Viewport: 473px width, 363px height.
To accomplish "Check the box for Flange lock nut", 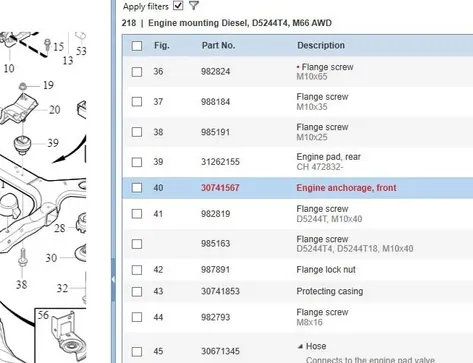I will pyautogui.click(x=137, y=270).
